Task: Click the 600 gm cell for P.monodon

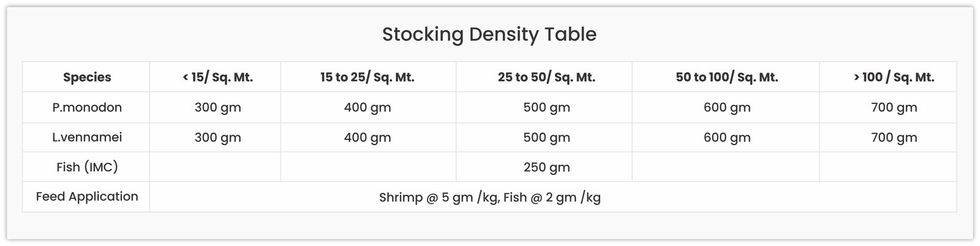Action: click(x=726, y=108)
